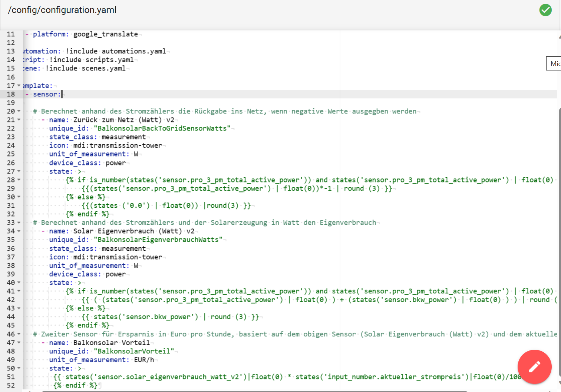This screenshot has width=561, height=392.
Task: Click the red pencil edit button
Action: (x=534, y=367)
